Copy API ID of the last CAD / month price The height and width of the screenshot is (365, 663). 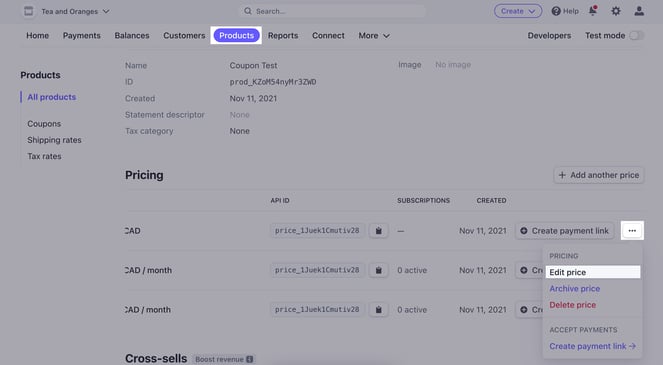pos(378,310)
